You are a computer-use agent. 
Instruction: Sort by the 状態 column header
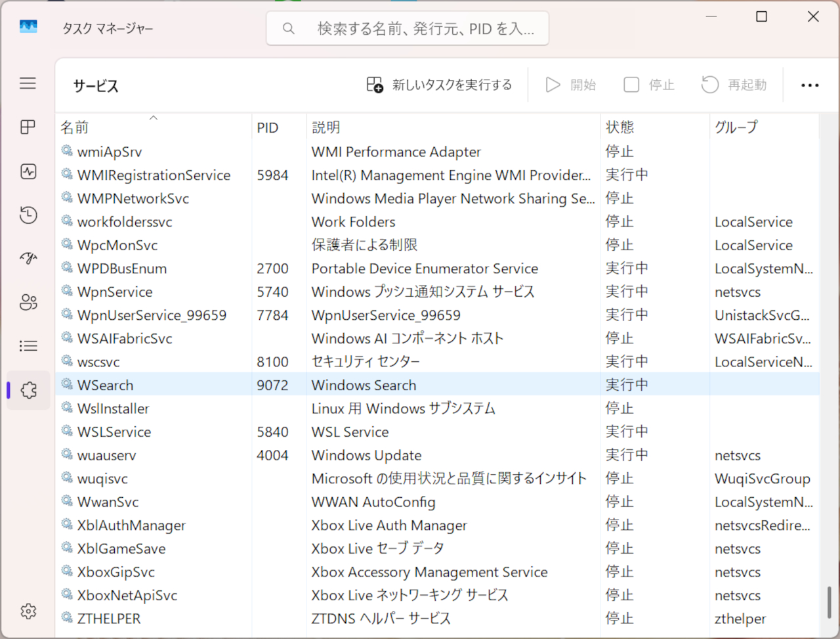[655, 127]
